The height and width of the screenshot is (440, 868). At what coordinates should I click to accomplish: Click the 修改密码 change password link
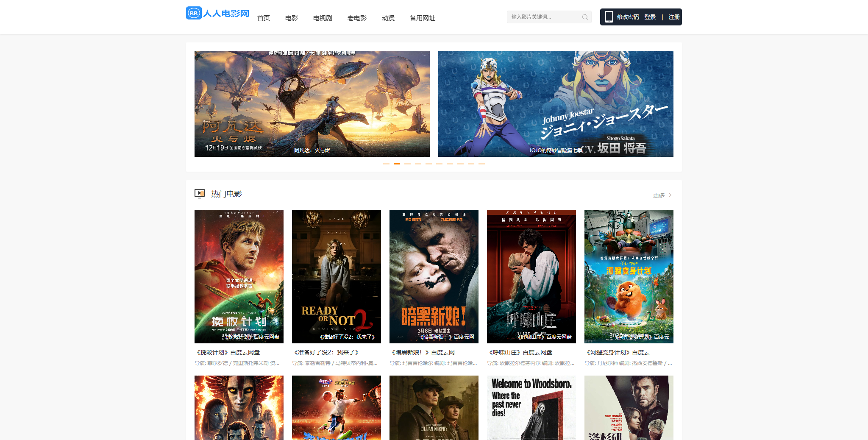[628, 17]
